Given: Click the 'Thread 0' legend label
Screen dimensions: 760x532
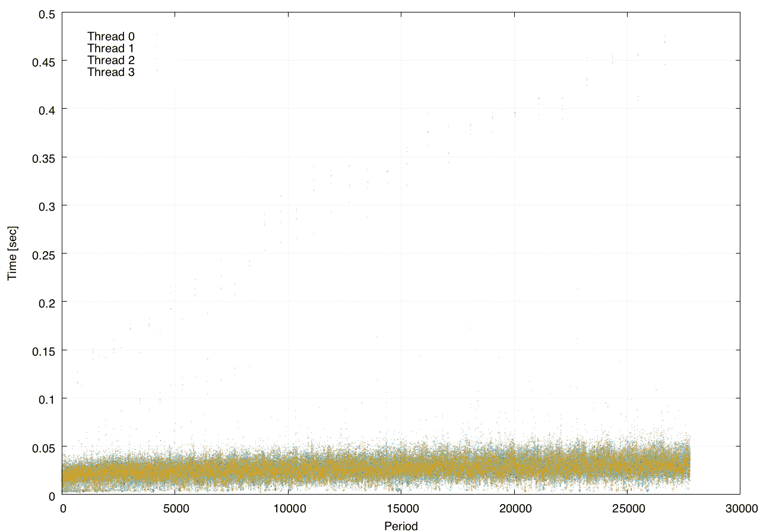Looking at the screenshot, I should (111, 37).
